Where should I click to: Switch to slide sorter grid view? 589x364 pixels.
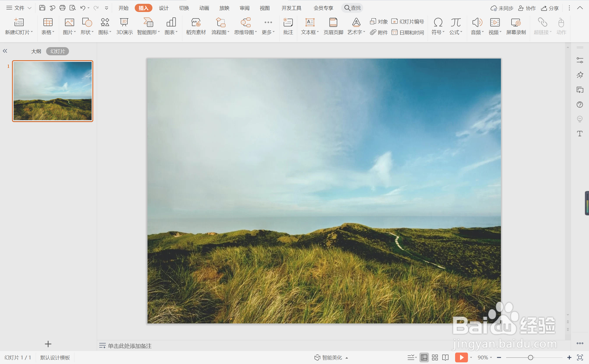[x=435, y=357]
